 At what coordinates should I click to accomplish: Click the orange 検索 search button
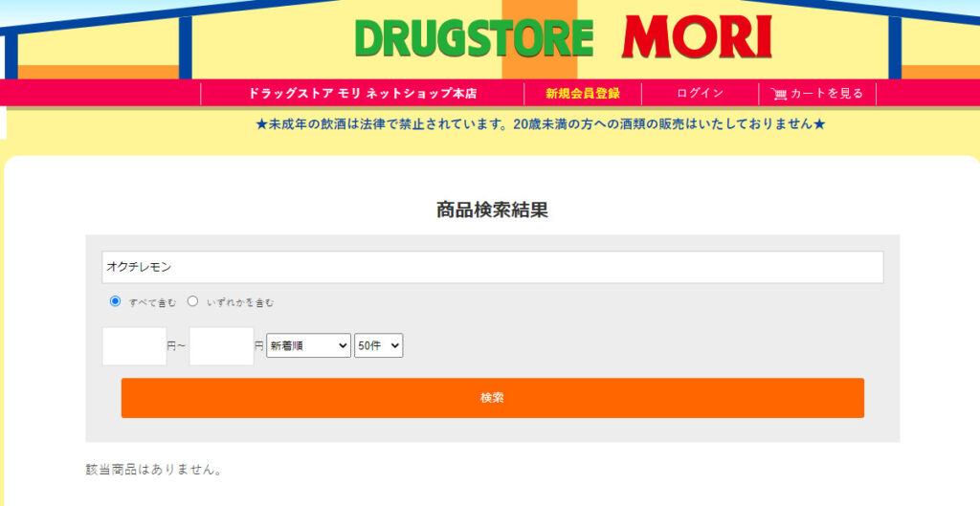(x=493, y=398)
